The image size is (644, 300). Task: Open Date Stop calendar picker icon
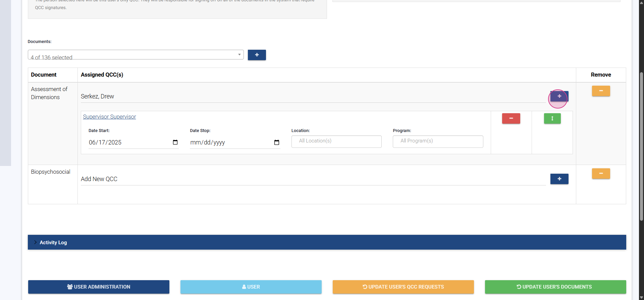[277, 142]
